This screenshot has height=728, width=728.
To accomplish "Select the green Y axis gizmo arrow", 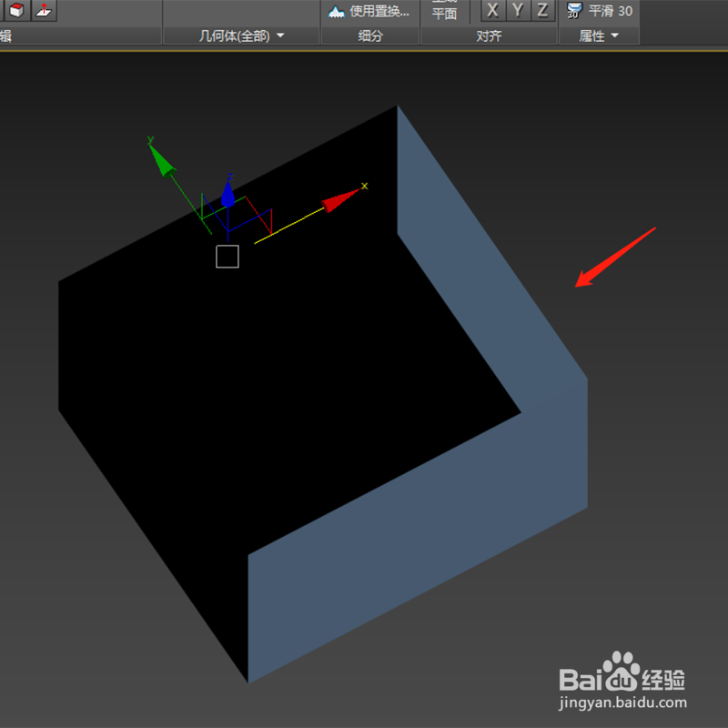I will click(161, 160).
